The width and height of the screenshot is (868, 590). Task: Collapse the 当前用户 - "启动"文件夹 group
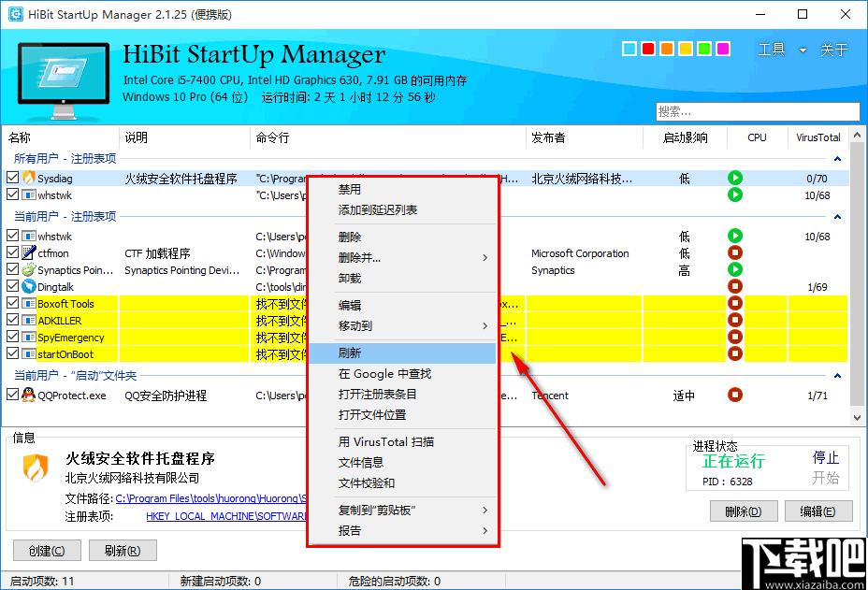point(837,376)
